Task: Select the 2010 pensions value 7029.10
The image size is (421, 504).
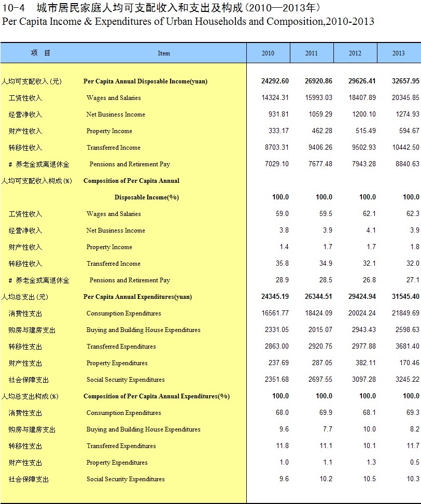Action: coord(277,164)
